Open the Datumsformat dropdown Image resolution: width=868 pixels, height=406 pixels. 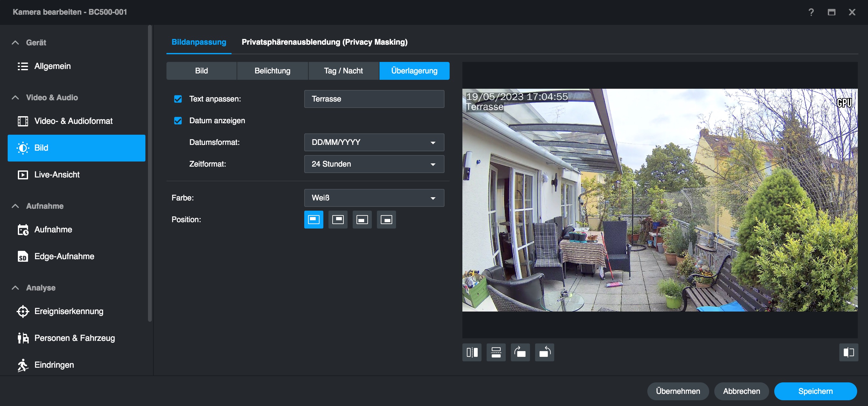[374, 142]
